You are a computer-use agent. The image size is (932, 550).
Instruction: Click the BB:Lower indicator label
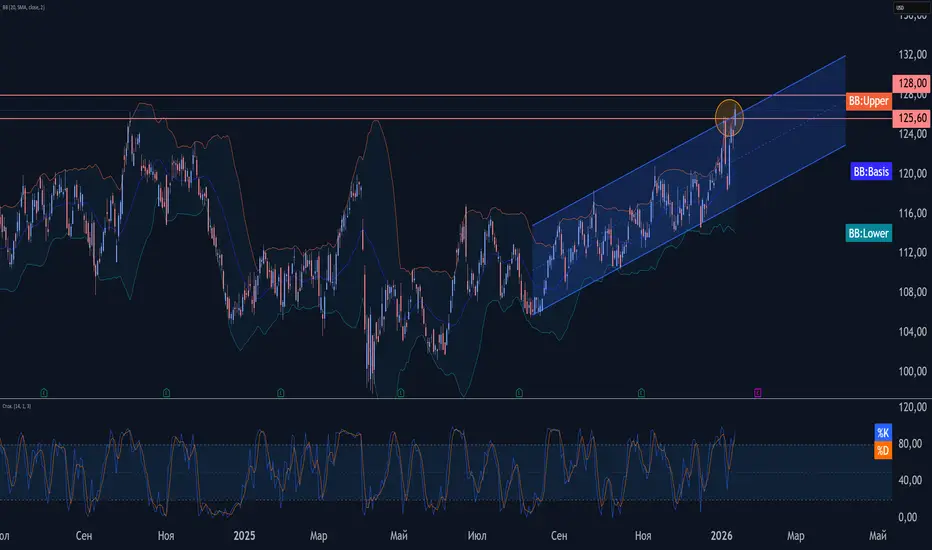pos(868,233)
